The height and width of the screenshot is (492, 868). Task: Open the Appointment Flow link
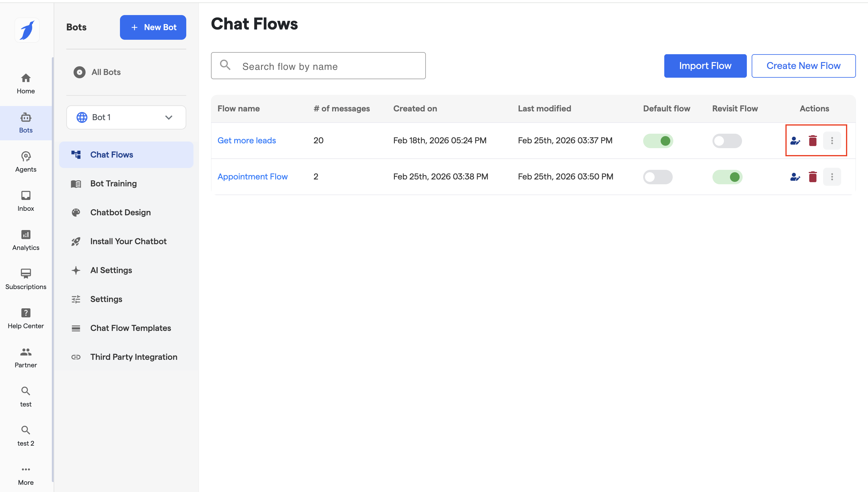coord(252,177)
